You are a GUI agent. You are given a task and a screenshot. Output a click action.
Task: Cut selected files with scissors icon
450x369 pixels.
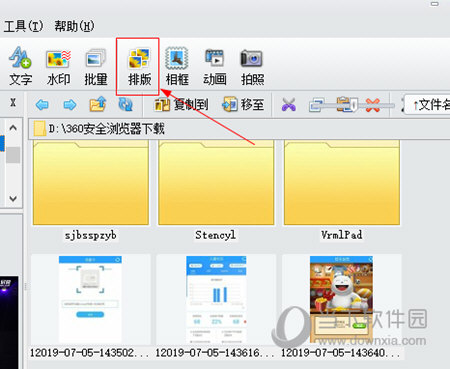coord(289,105)
